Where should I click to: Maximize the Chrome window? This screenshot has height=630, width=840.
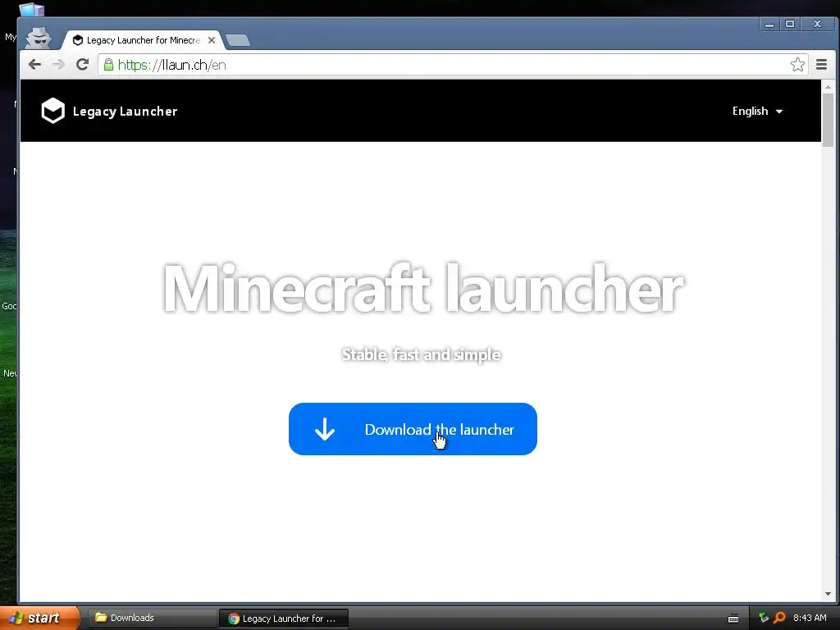point(790,24)
